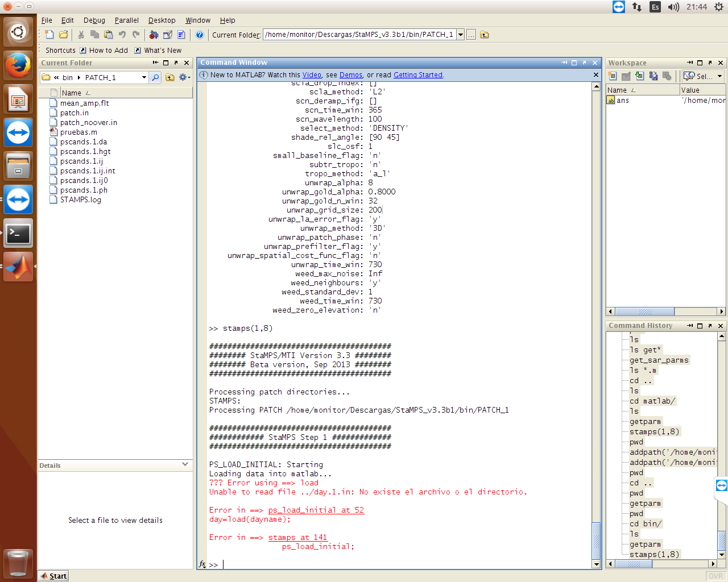Dismiss the New to MATLAB info bar
This screenshot has width=728, height=582.
point(595,75)
